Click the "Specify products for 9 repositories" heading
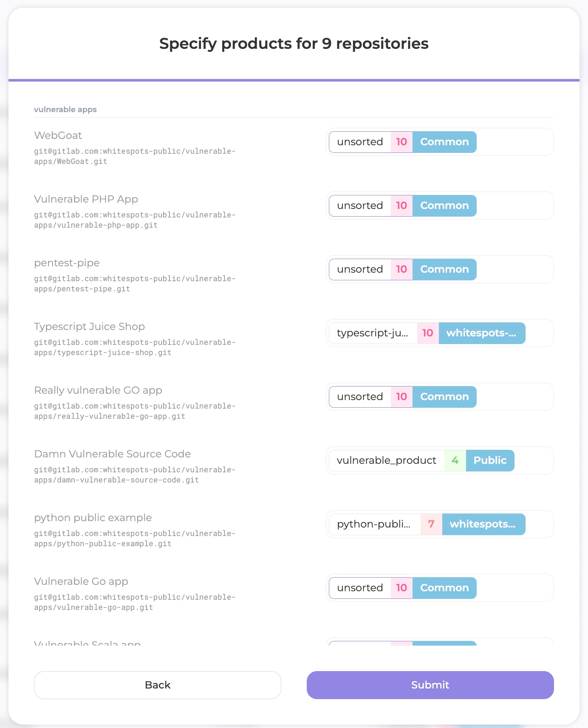This screenshot has height=728, width=588. pos(294,43)
